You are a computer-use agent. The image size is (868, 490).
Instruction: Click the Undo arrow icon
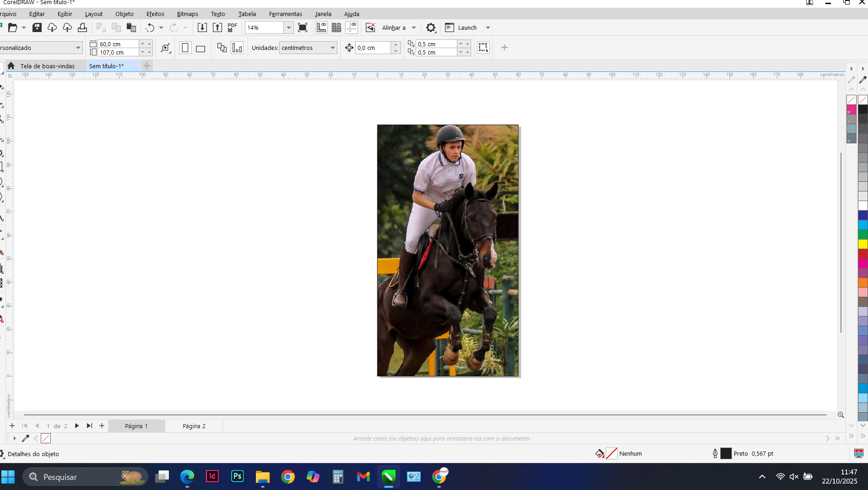point(150,27)
